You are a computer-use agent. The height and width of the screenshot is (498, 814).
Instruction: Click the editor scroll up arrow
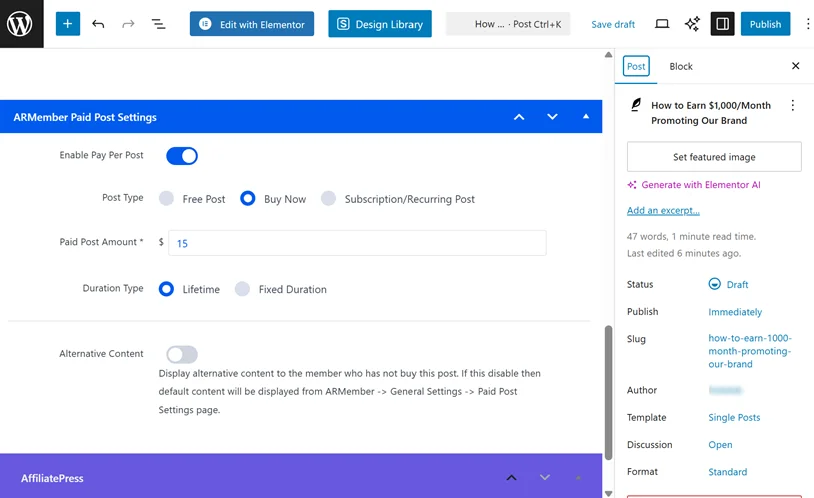pos(608,55)
